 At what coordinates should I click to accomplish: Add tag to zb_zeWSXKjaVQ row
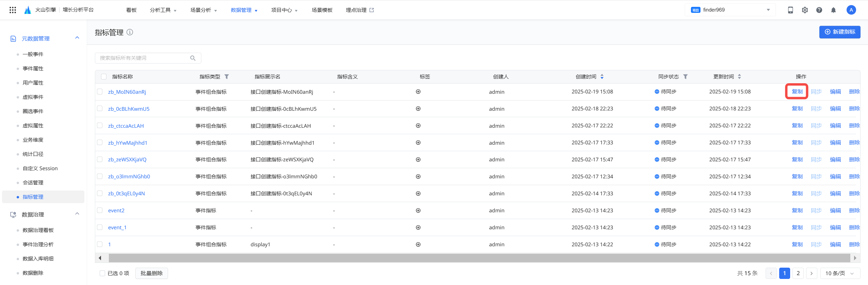(418, 160)
